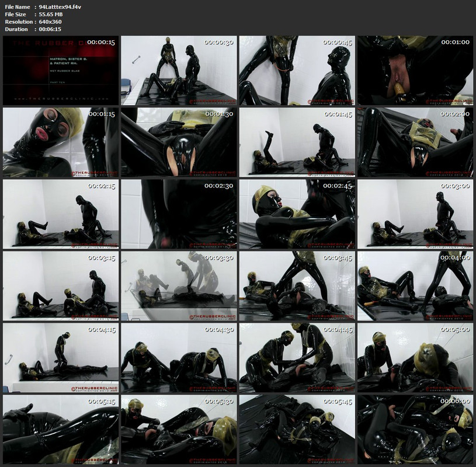
Task: Select the frame stamped 00:03:00
Action: tap(415, 214)
